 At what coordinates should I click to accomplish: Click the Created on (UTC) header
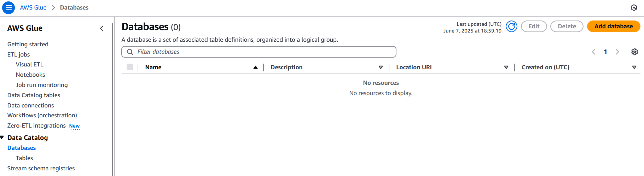tap(546, 67)
